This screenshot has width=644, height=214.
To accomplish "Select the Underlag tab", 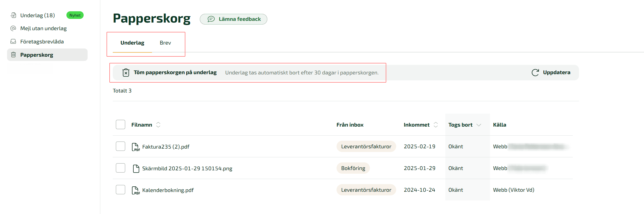I will [132, 43].
